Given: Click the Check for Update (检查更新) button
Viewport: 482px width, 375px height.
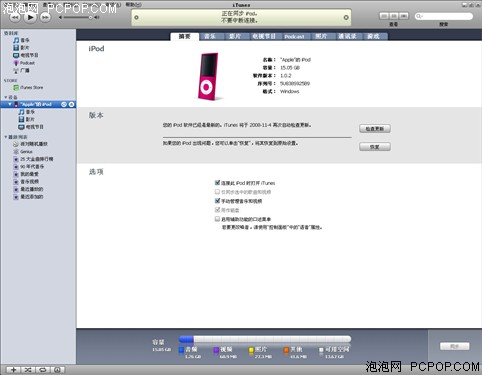Looking at the screenshot, I should click(x=375, y=129).
